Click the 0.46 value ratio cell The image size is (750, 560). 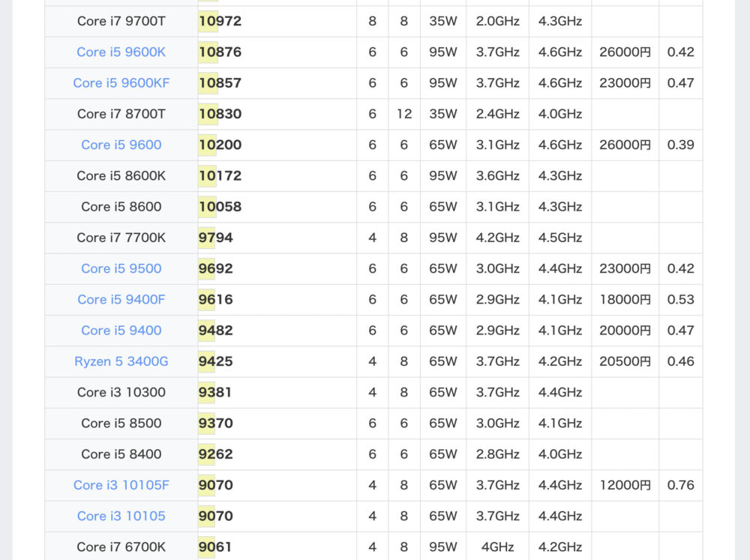681,361
